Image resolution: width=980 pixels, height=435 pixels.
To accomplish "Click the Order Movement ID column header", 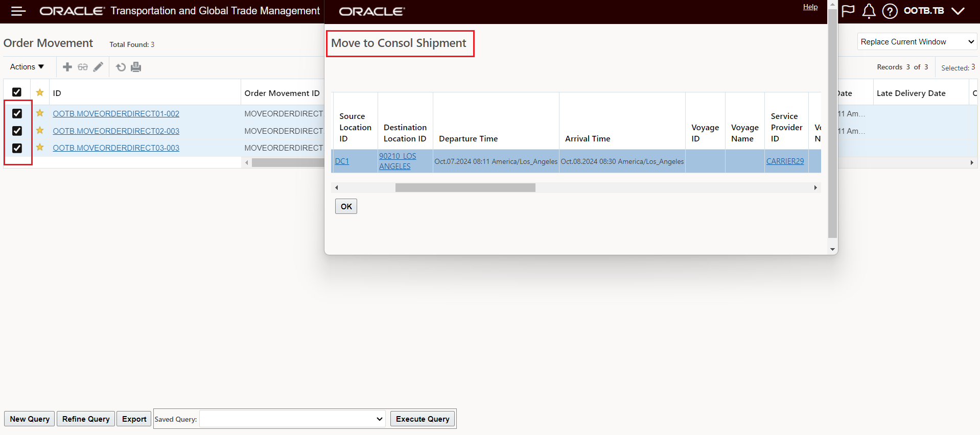I will (282, 93).
